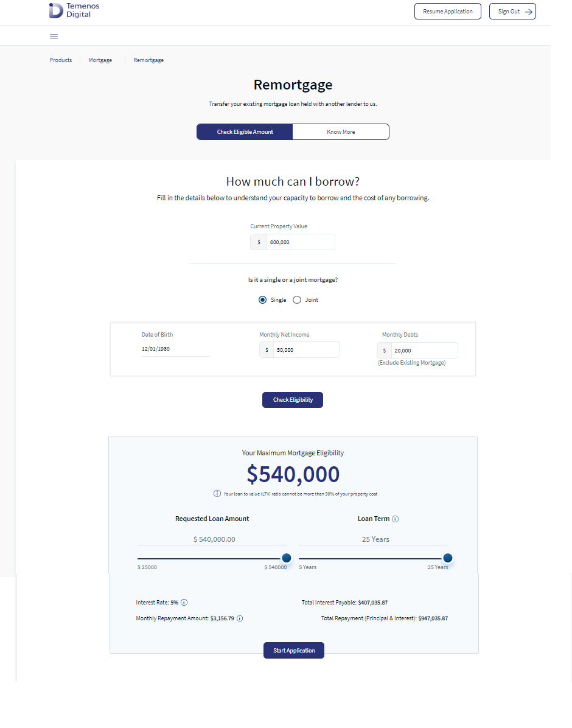This screenshot has width=572, height=728.
Task: Switch to the Know More tab
Action: 341,132
